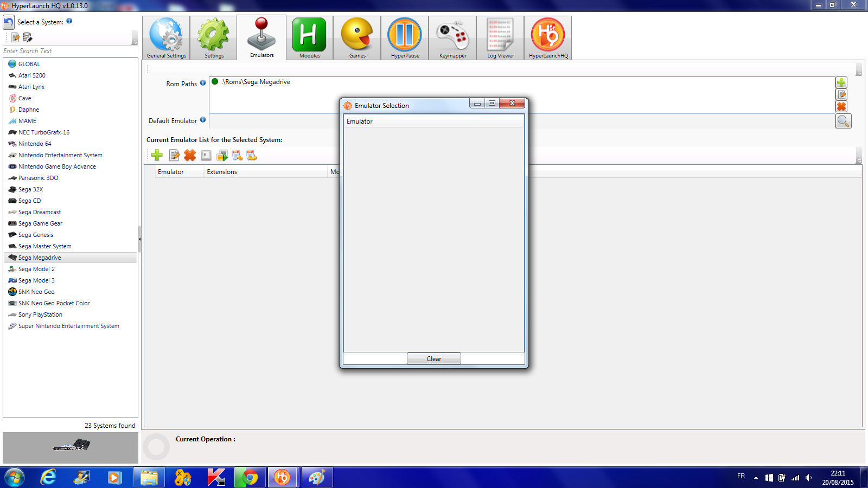868x488 pixels.
Task: Add a new rom path with green plus
Action: (841, 83)
